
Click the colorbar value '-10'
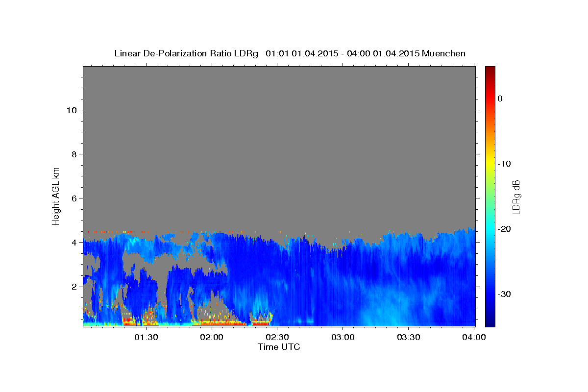coord(504,164)
